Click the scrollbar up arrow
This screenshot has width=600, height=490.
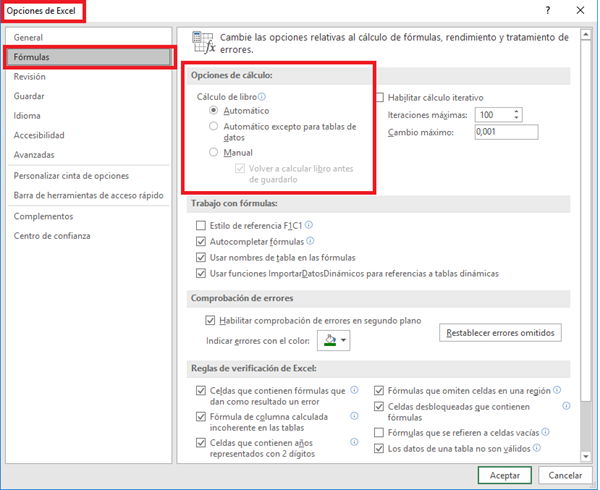586,35
